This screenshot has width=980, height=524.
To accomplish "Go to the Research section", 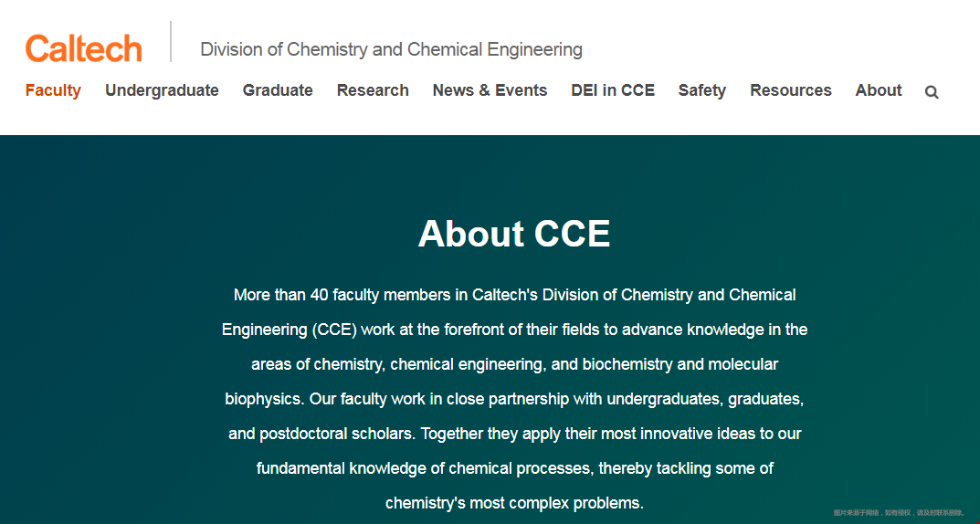I will click(373, 90).
